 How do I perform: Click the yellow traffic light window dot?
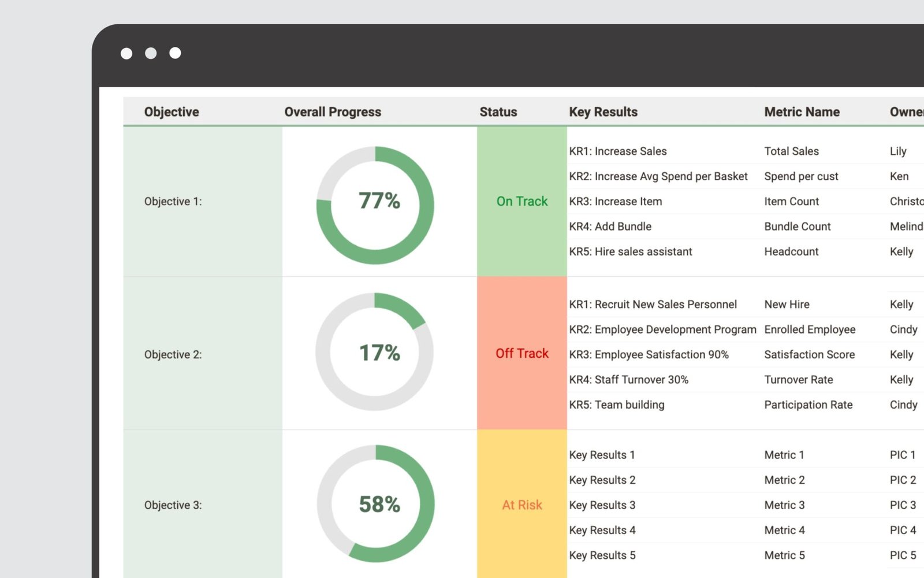[151, 53]
